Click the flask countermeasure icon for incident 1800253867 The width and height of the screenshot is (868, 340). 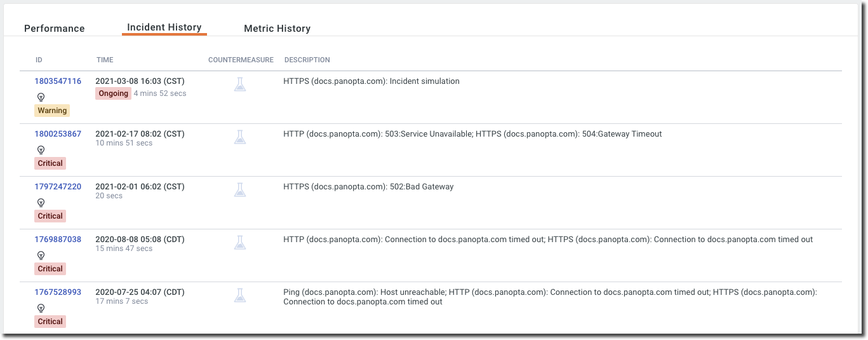click(x=239, y=137)
